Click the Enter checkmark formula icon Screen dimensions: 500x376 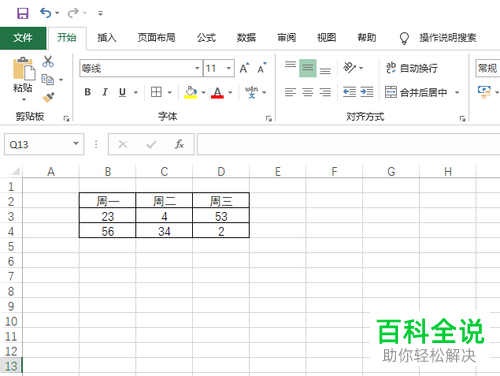(151, 144)
